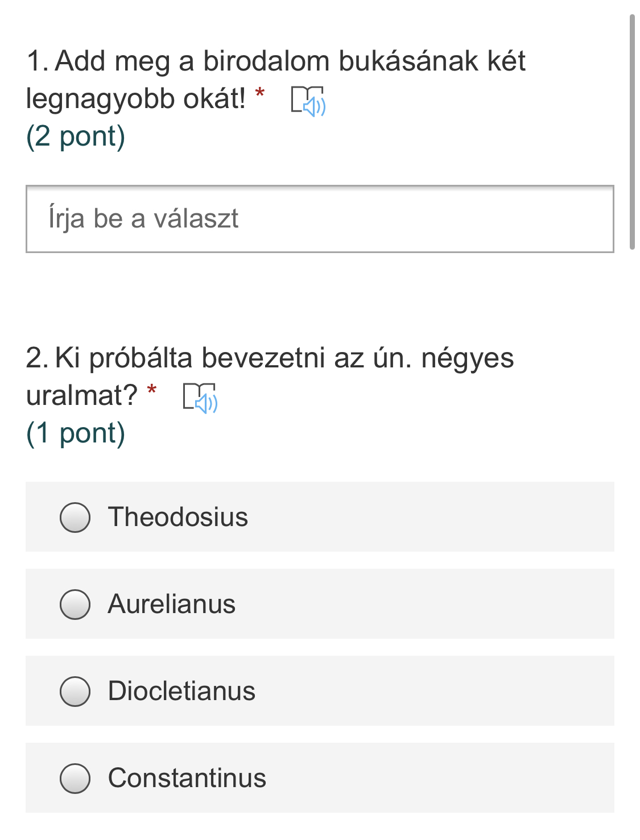Click the 'Aurelianus' option label text
Image resolution: width=640 pixels, height=840 pixels.
click(172, 604)
